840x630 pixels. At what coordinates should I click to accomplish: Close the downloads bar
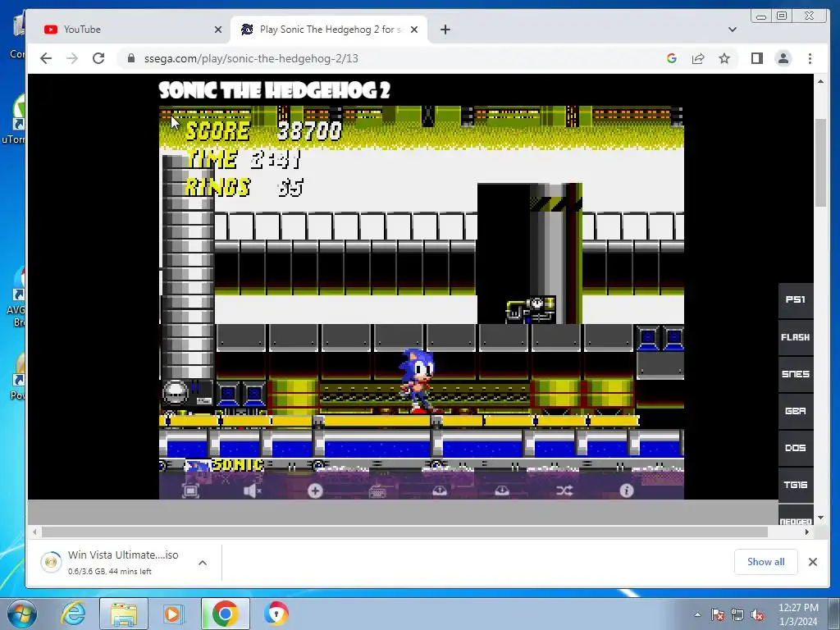[813, 561]
